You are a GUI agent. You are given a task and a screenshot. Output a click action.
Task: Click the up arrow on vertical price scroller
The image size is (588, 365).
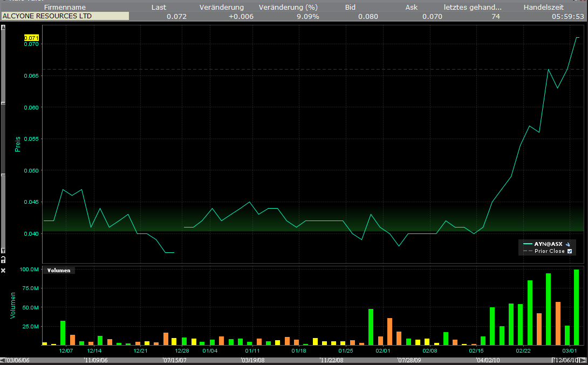(3, 27)
